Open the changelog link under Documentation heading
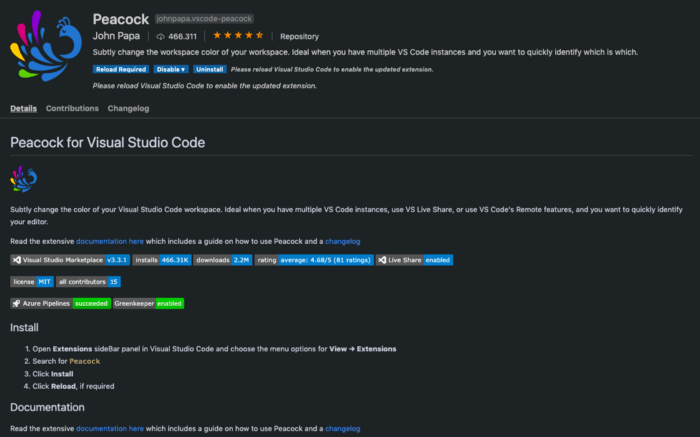Image resolution: width=700 pixels, height=437 pixels. point(342,429)
